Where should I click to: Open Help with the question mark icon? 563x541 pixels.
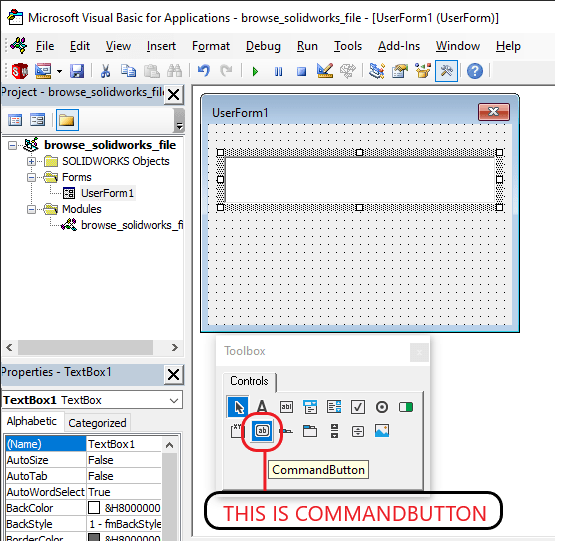tap(475, 71)
